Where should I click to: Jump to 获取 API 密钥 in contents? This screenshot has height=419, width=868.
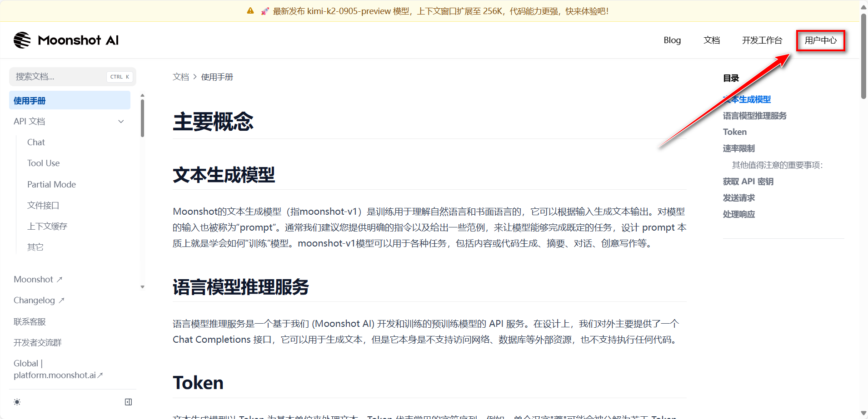(x=748, y=181)
